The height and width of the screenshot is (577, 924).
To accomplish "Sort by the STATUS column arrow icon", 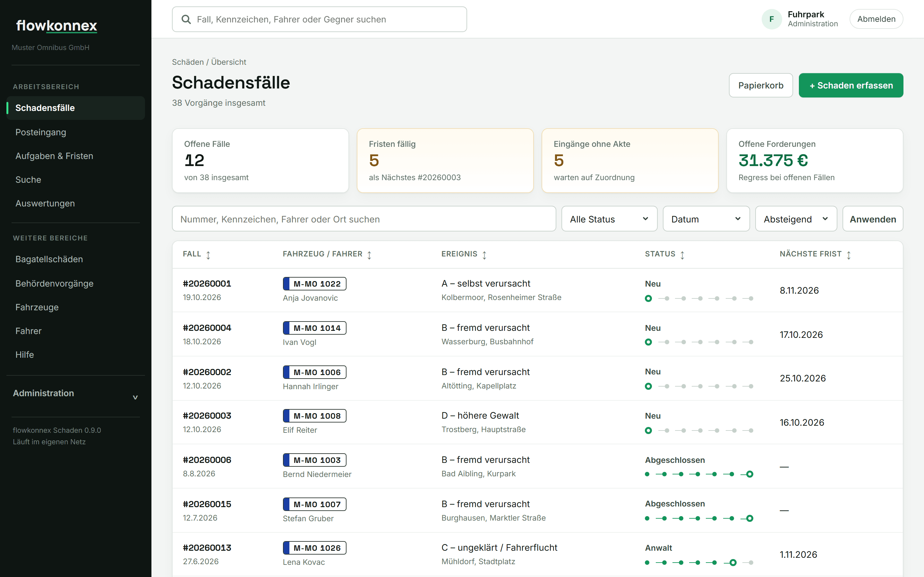I will tap(682, 255).
